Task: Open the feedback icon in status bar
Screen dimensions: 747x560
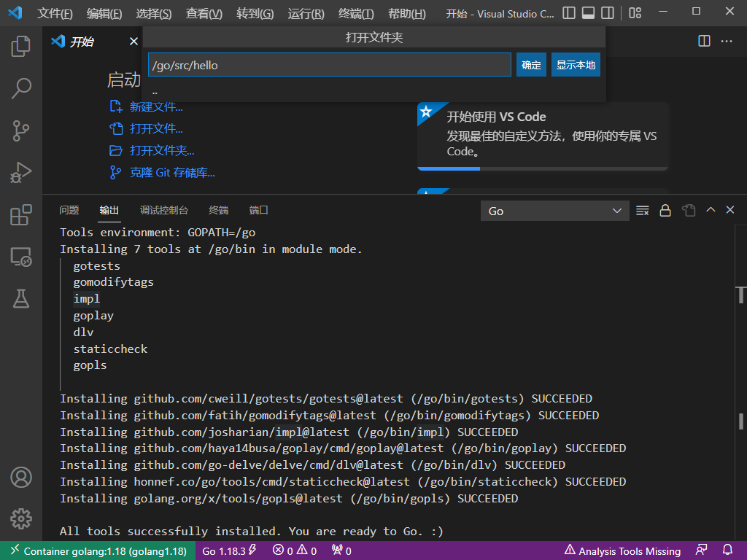Action: pos(701,551)
